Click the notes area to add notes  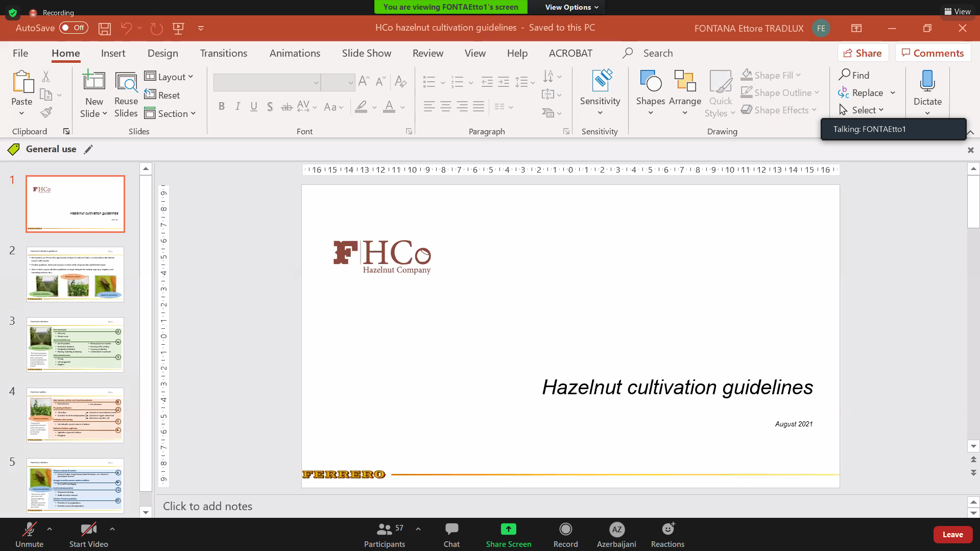(560, 506)
